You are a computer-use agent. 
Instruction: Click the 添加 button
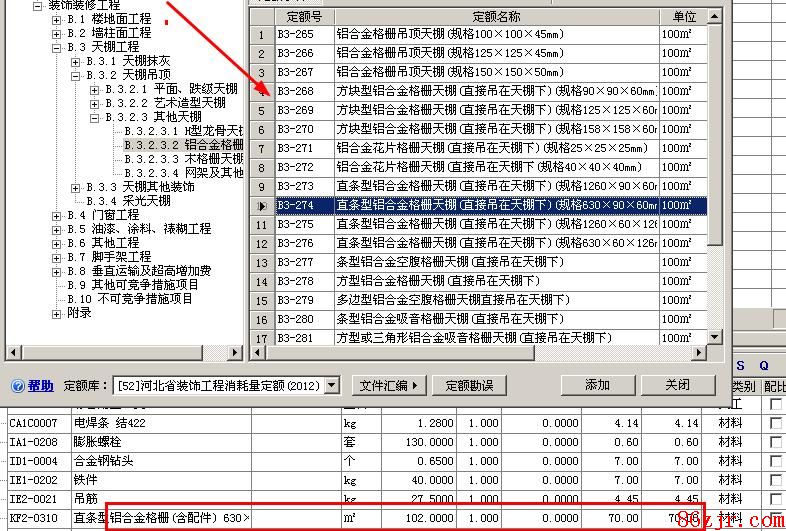(x=597, y=385)
